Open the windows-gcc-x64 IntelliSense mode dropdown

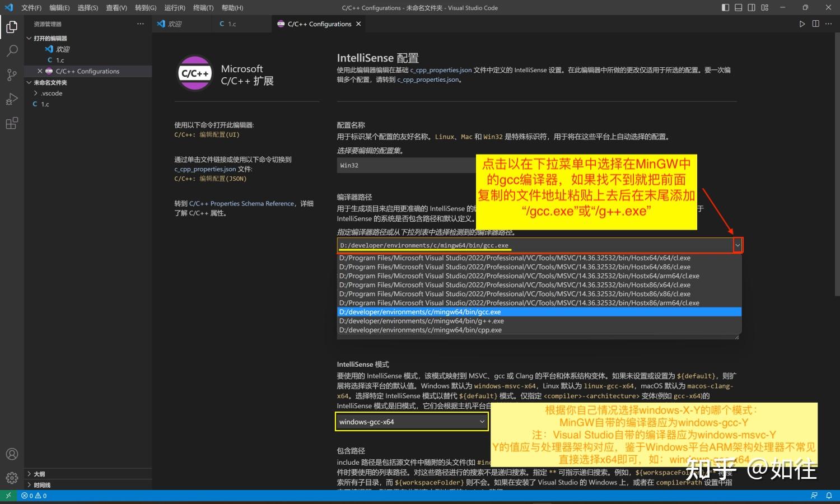tap(412, 421)
